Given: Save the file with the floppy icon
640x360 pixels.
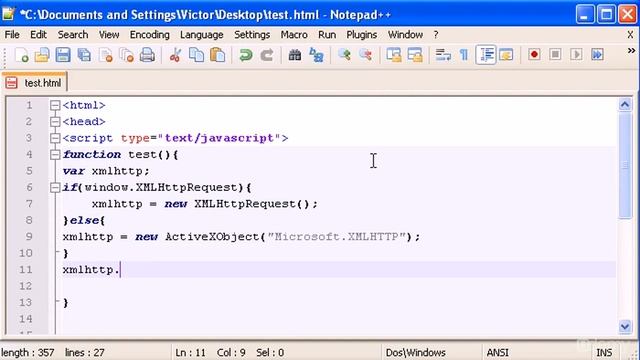Looking at the screenshot, I should (x=63, y=55).
